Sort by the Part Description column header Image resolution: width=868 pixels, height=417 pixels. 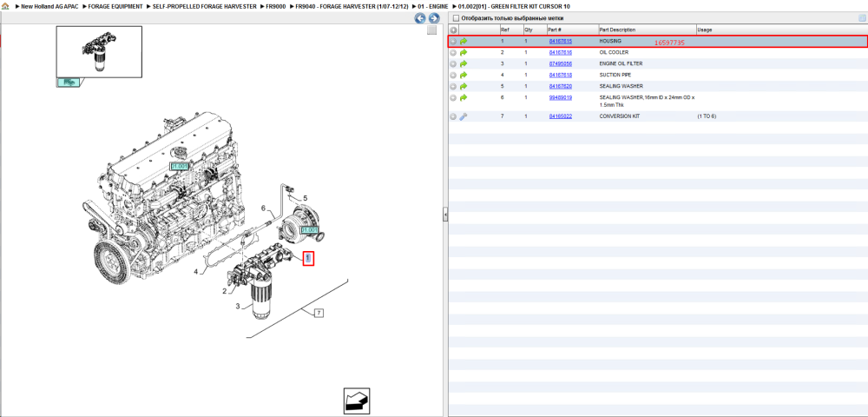tap(617, 30)
